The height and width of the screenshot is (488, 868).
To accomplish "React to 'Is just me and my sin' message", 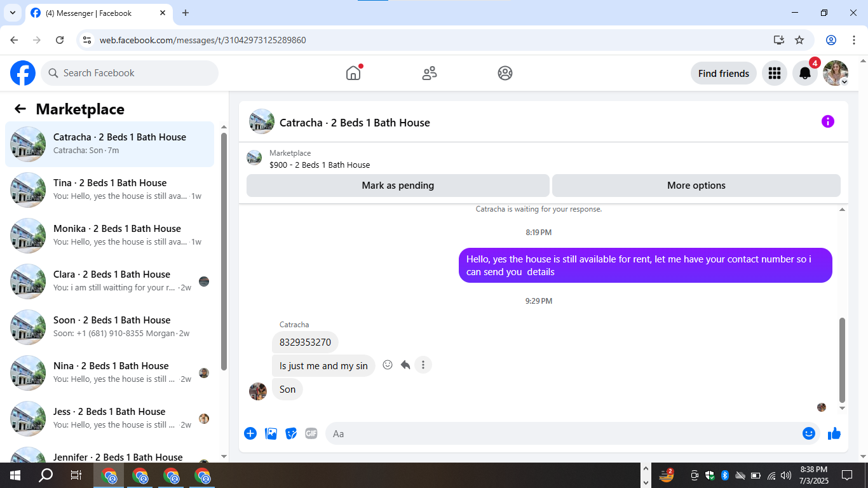I will coord(388,365).
